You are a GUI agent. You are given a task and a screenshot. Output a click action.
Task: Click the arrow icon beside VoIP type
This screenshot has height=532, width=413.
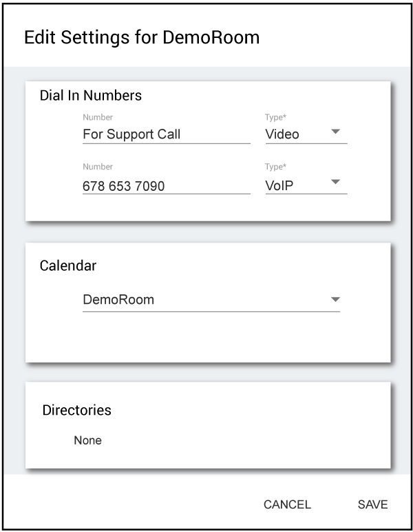[336, 182]
